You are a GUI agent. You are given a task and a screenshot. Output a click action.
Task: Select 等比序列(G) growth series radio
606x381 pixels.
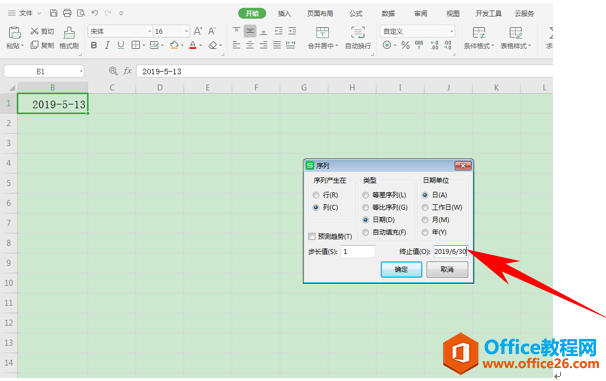[366, 208]
